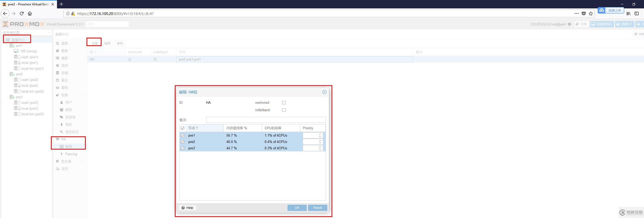
Task: Select the pve3 node in the tree
Action: click(x=19, y=97)
